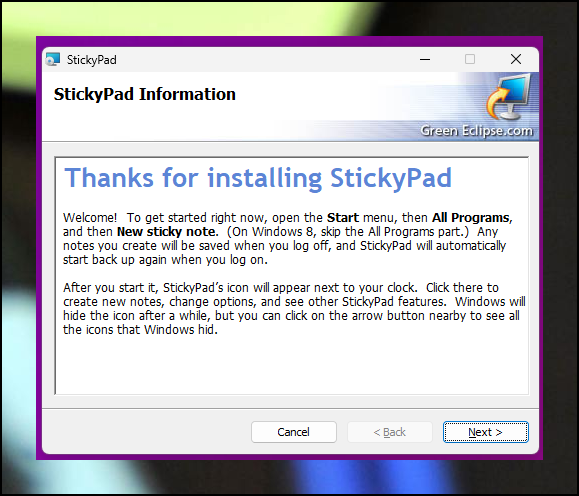Click the StickyPad title bar icon
Screen dimensions: 579x496
[x=53, y=59]
